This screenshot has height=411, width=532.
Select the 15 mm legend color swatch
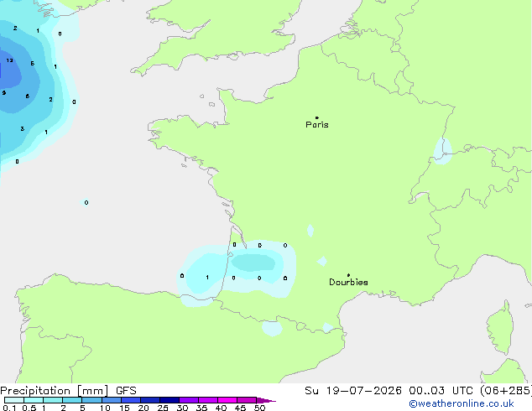[130, 400]
